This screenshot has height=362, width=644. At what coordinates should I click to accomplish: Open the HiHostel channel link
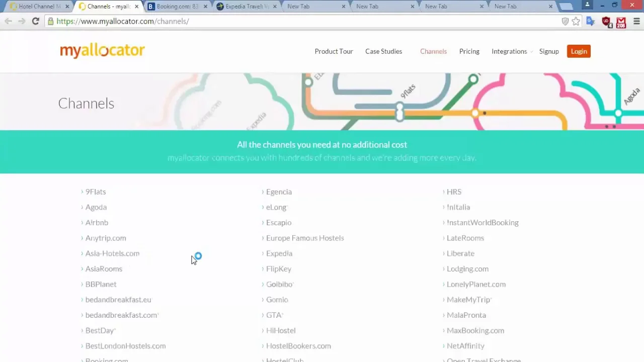[x=281, y=330]
